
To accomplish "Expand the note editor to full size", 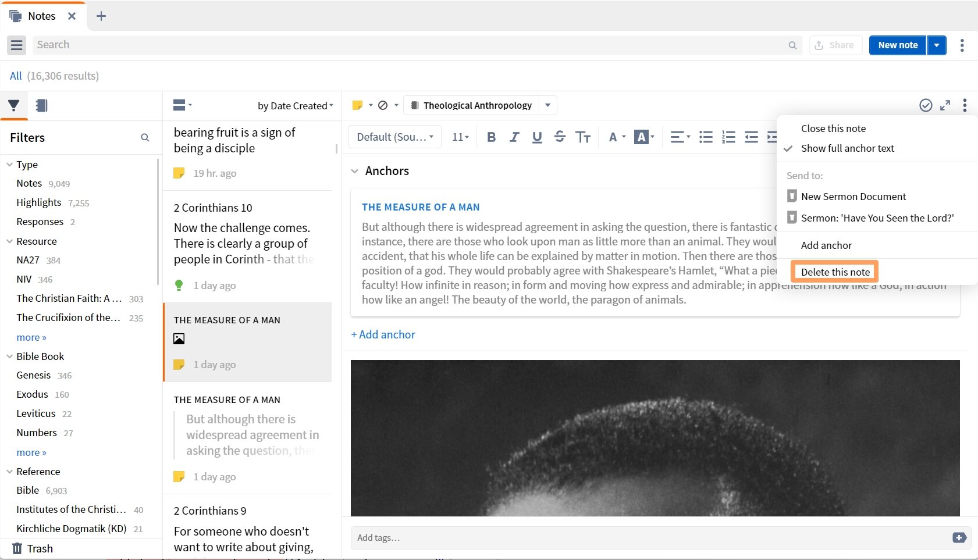I will (x=945, y=105).
